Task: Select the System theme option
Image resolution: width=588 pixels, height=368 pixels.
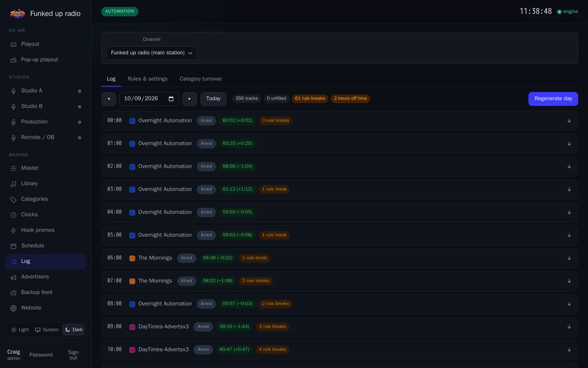Action: pos(47,330)
